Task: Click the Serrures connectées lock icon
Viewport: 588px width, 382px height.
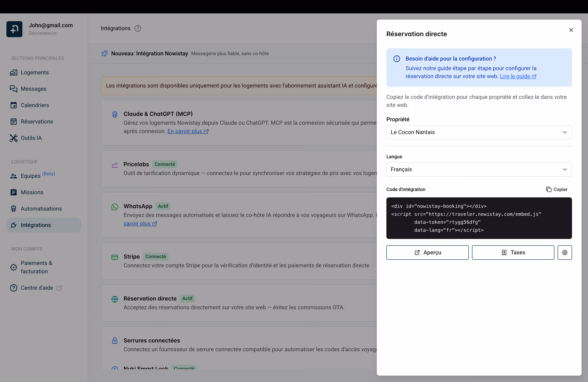Action: point(115,340)
